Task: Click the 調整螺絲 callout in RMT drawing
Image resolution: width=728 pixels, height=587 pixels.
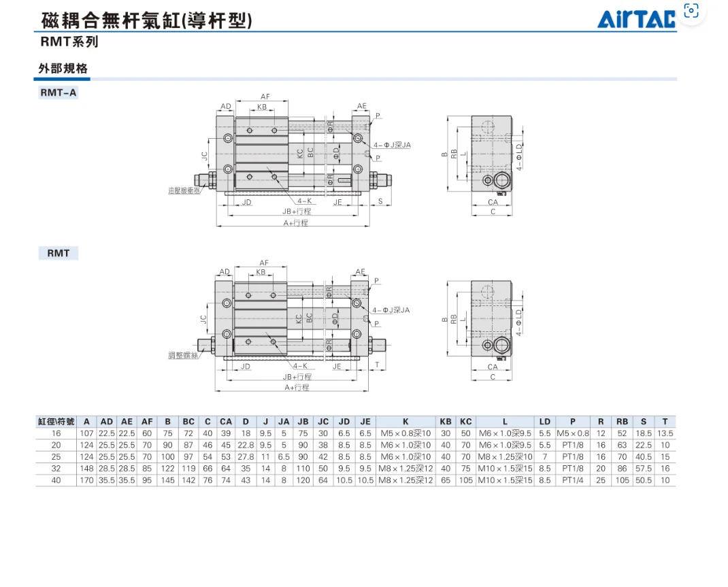Action: tap(183, 356)
